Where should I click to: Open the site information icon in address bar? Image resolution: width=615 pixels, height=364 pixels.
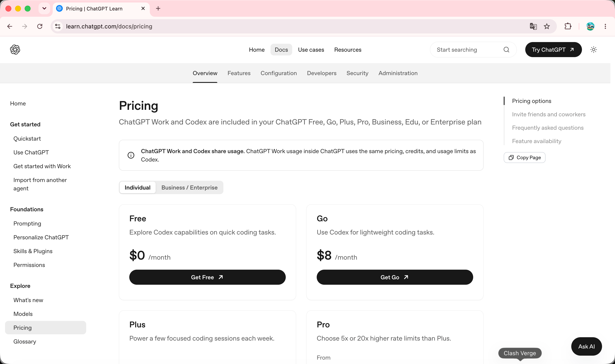(x=58, y=26)
